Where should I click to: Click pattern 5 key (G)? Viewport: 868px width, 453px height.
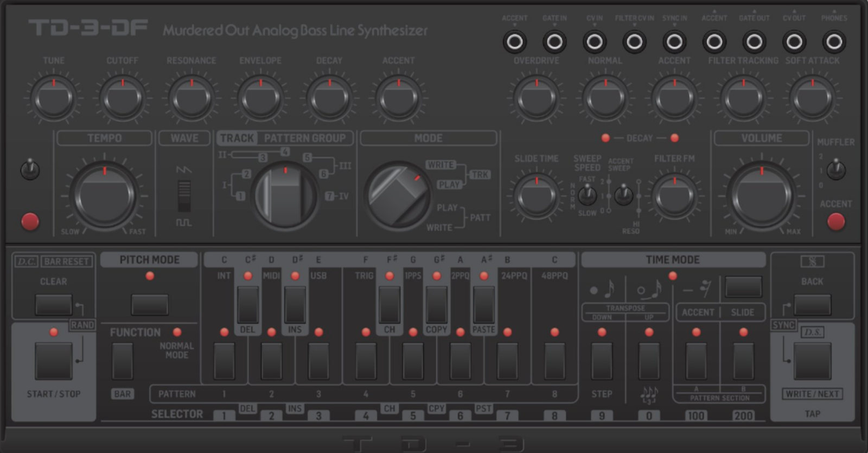tap(413, 361)
